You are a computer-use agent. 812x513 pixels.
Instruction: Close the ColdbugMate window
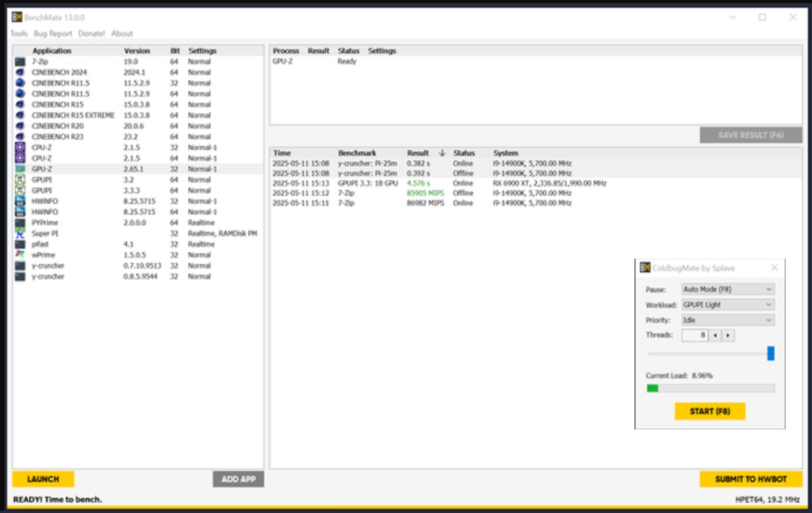click(x=774, y=268)
